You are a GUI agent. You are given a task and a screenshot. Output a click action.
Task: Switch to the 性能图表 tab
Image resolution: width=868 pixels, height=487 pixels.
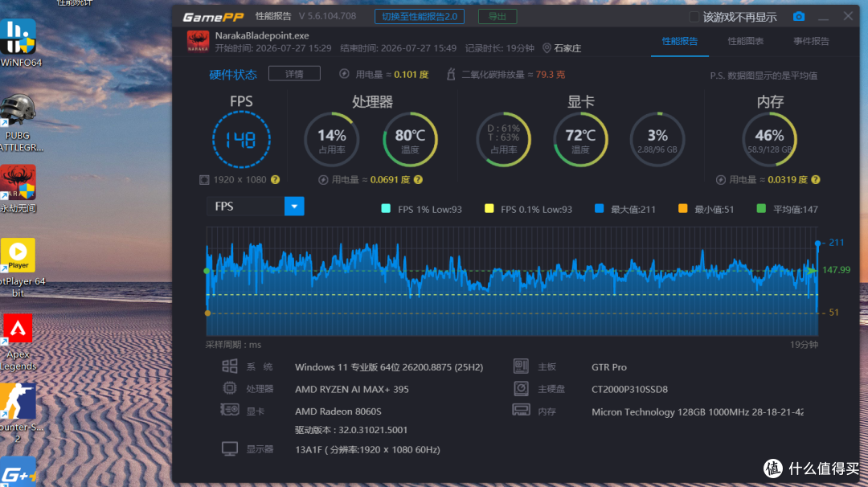click(x=745, y=41)
